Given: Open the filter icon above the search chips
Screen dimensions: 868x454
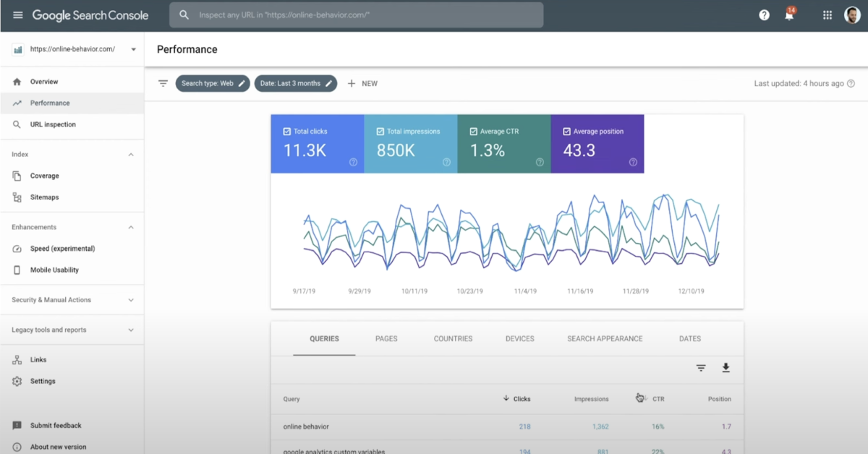Looking at the screenshot, I should (163, 83).
